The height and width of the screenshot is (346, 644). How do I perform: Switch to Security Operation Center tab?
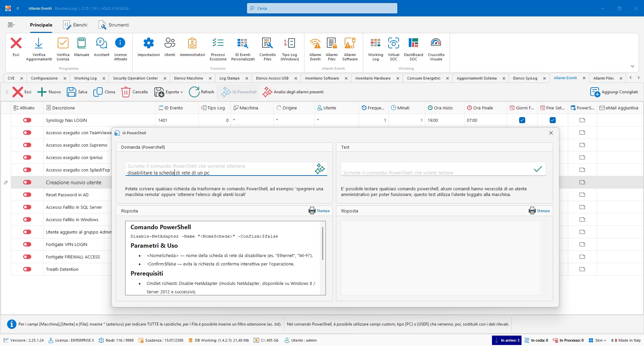(135, 78)
